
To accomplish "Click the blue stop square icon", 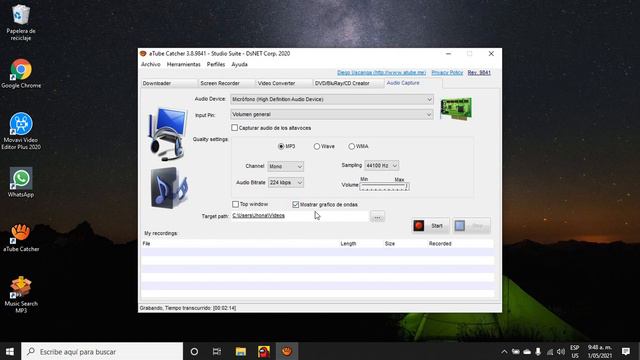I will pyautogui.click(x=460, y=226).
